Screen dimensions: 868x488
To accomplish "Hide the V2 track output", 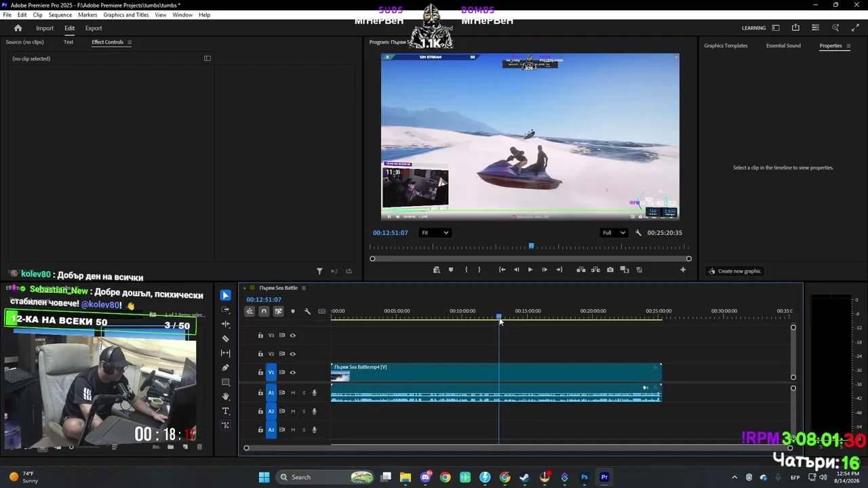I will click(x=293, y=354).
